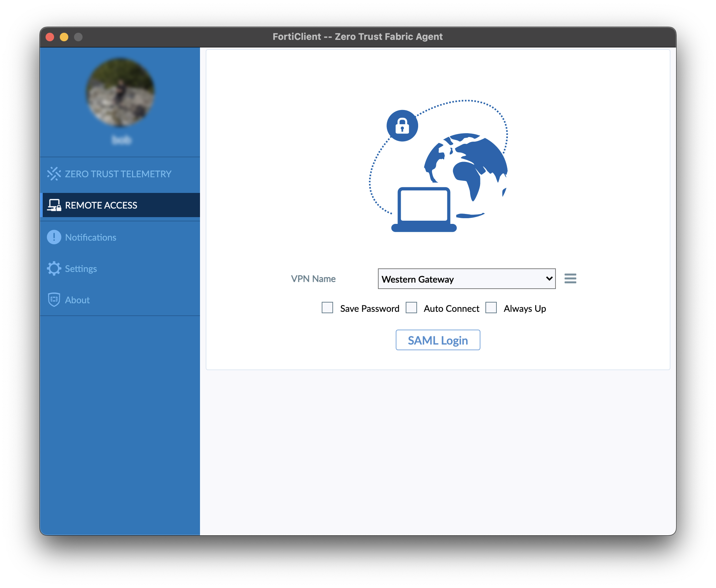
Task: Enable the Save Password checkbox
Action: pos(327,308)
